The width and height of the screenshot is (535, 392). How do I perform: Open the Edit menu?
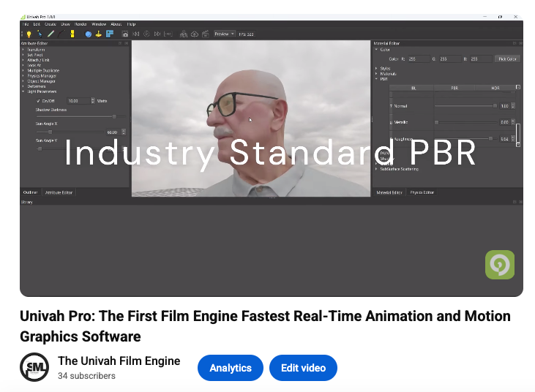(37, 24)
